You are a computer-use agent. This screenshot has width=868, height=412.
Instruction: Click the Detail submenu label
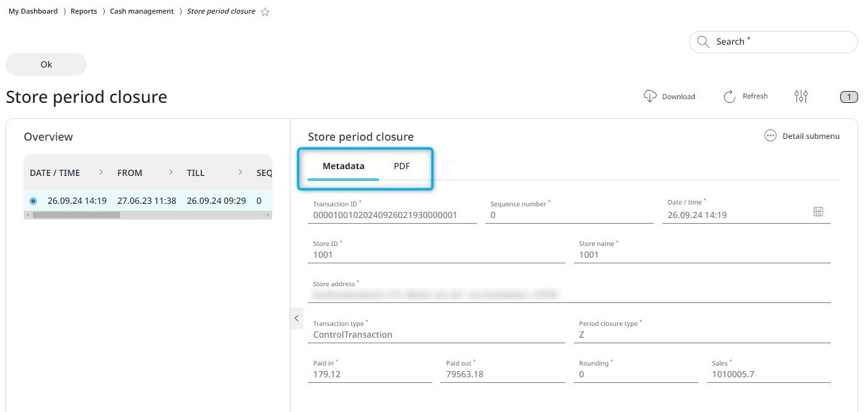click(x=811, y=136)
